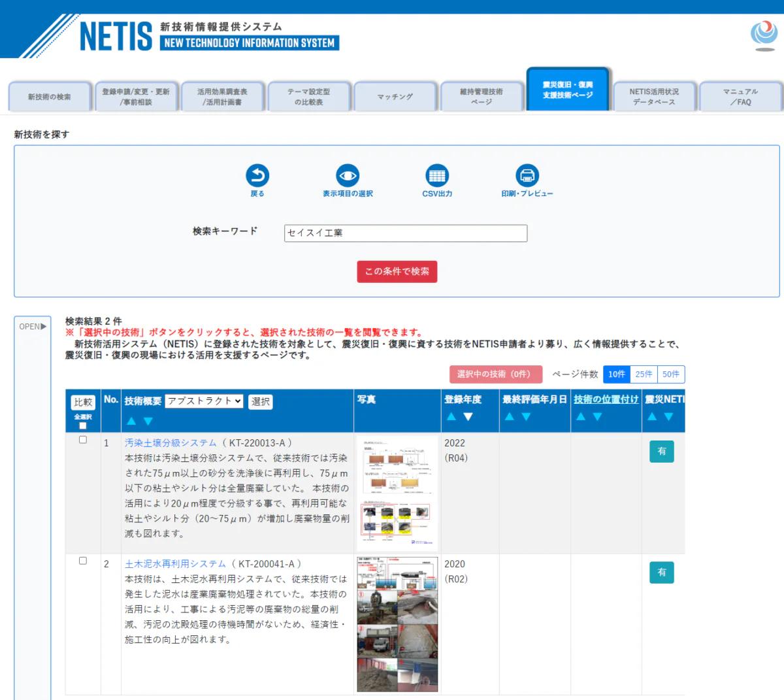This screenshot has height=700, width=784.
Task: Check the checkbox for 汚染土壌分級システム
Action: [x=83, y=440]
